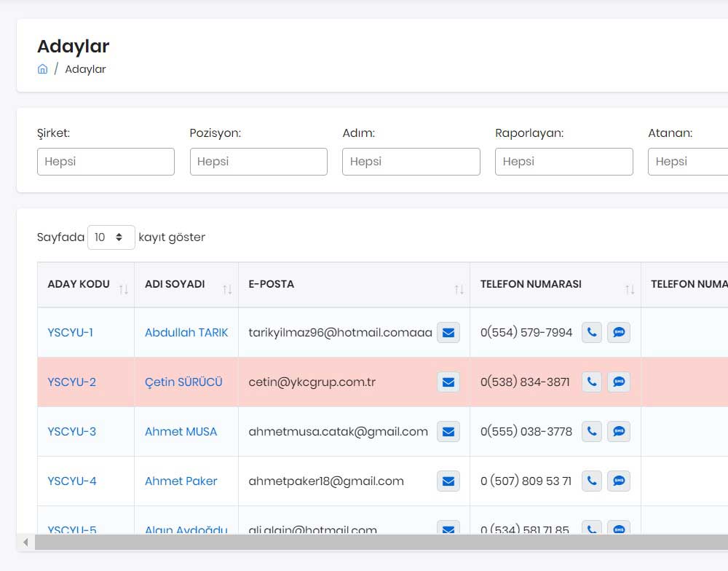Click email ahmetmusa.catak@gmail.com
The height and width of the screenshot is (571, 728).
[x=338, y=432]
